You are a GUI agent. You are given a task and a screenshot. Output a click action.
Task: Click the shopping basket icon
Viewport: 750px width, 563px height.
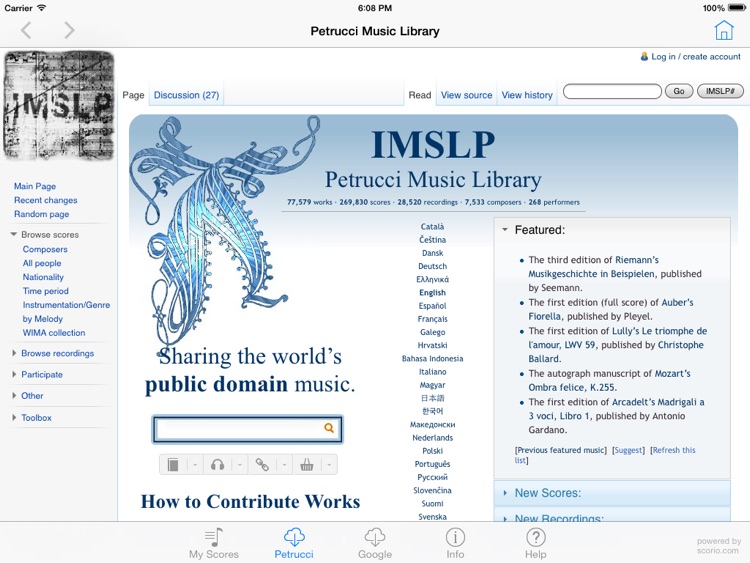point(307,464)
